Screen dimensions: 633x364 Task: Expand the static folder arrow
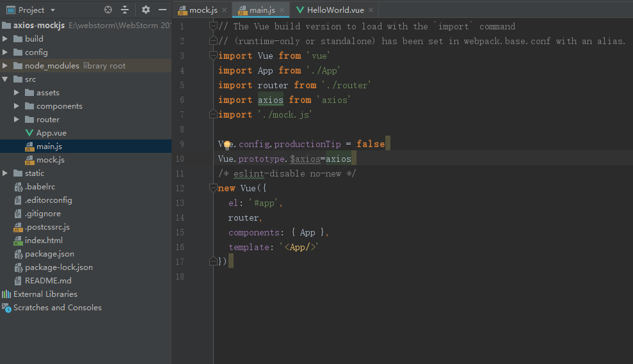click(5, 173)
